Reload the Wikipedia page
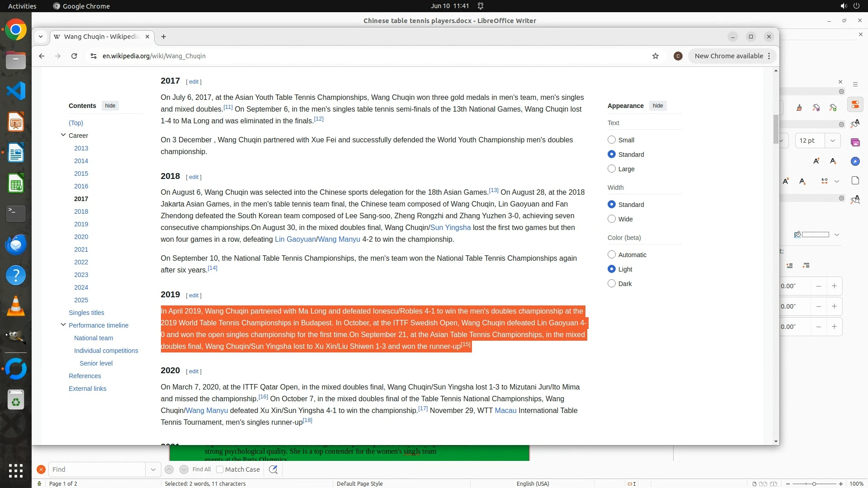868x488 pixels. (x=74, y=56)
